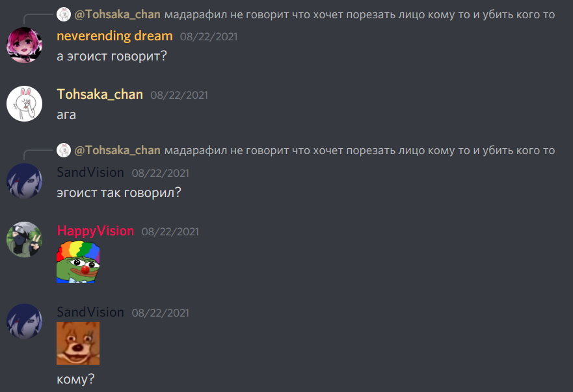This screenshot has width=573, height=392.
Task: Open HappyVision's Kakashi avatar
Action: (25, 240)
